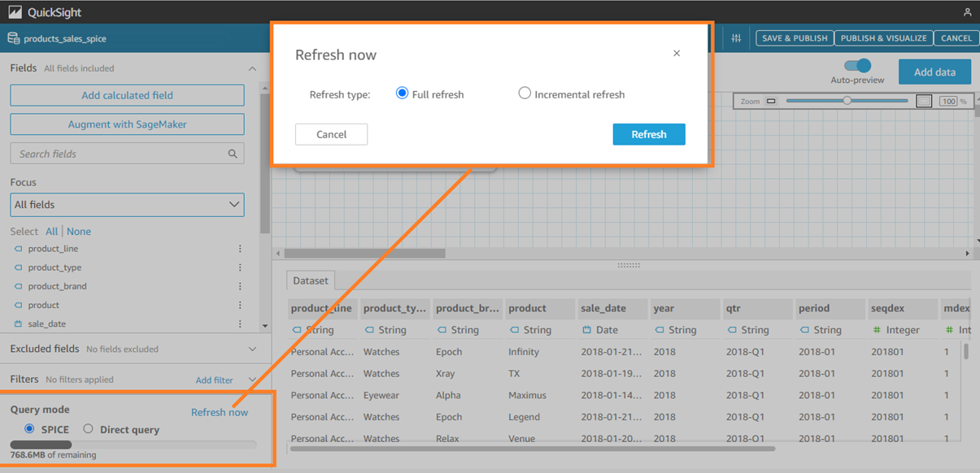The width and height of the screenshot is (980, 473).
Task: Open the product_type field options menu
Action: pos(240,267)
